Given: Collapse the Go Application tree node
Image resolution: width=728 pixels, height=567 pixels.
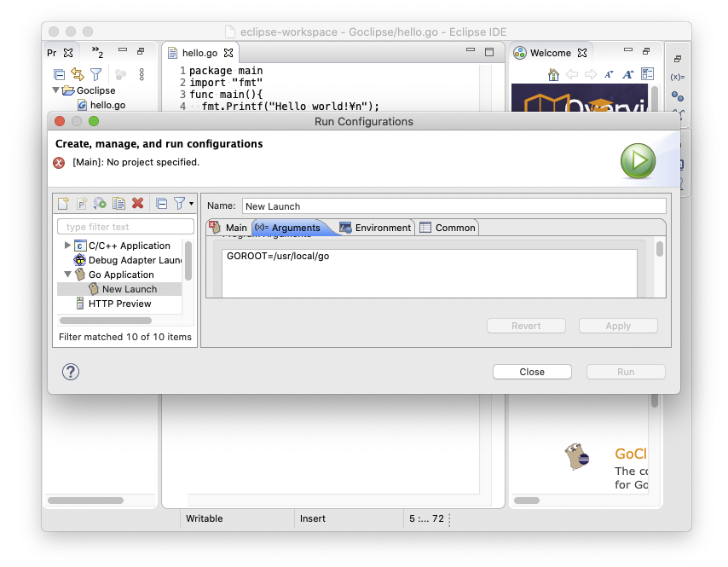Looking at the screenshot, I should coord(68,275).
